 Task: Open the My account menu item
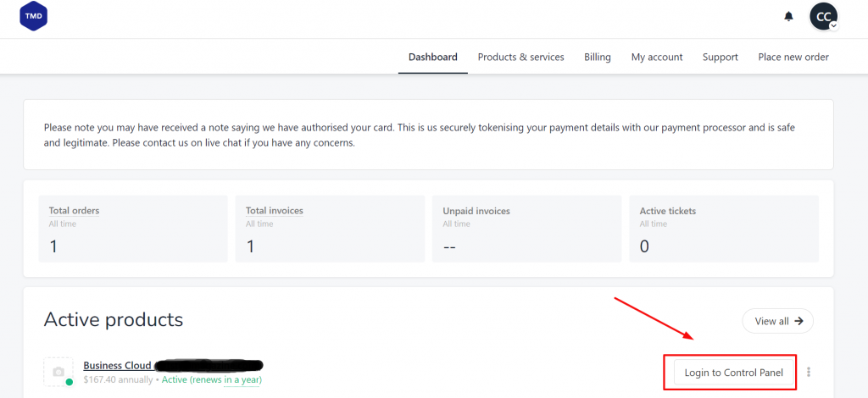[656, 57]
